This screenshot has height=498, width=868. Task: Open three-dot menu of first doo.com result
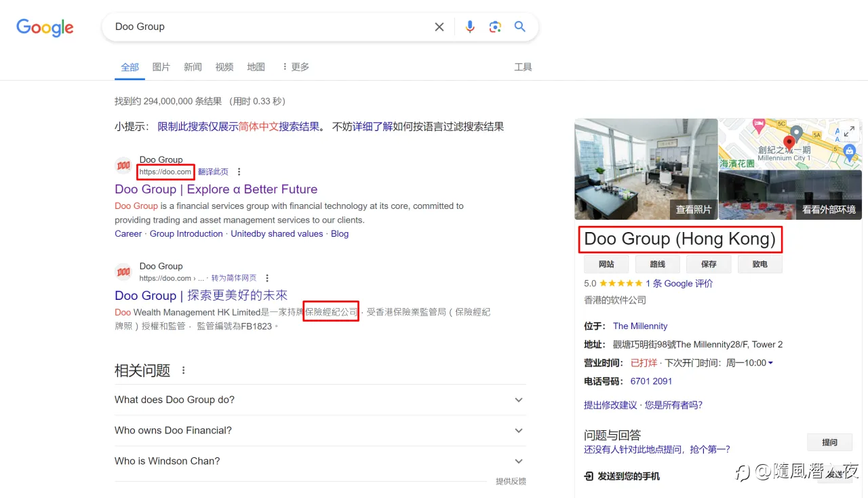239,172
